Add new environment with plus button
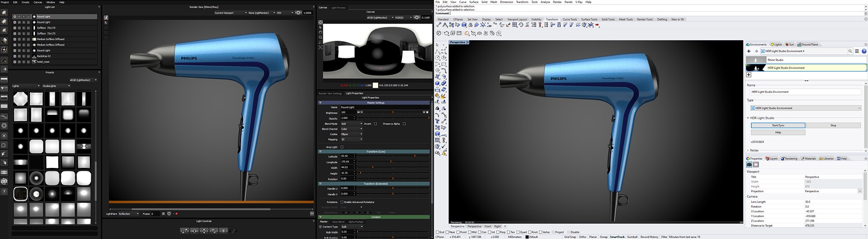The image size is (868, 239). point(749,75)
